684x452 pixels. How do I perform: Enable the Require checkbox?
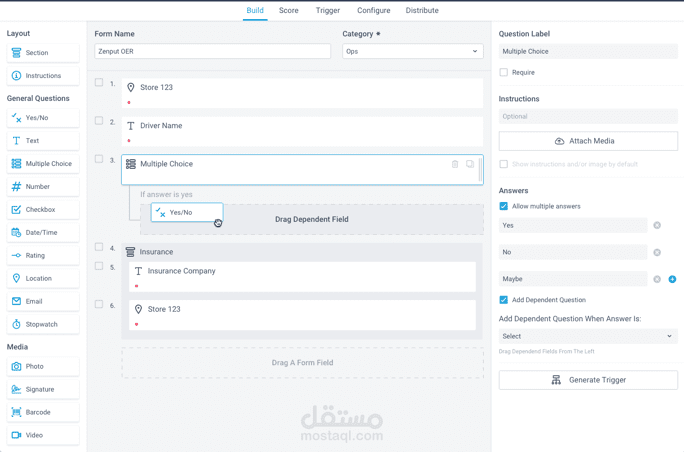click(503, 72)
